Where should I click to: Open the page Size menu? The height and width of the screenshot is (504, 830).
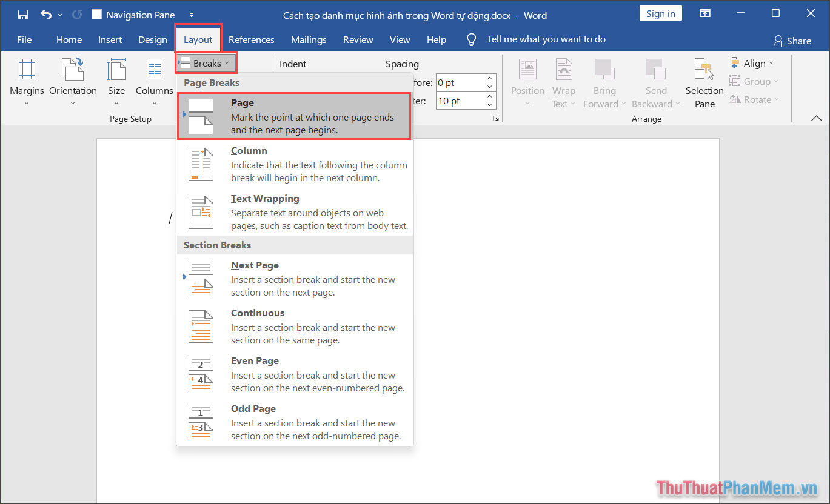tap(116, 82)
